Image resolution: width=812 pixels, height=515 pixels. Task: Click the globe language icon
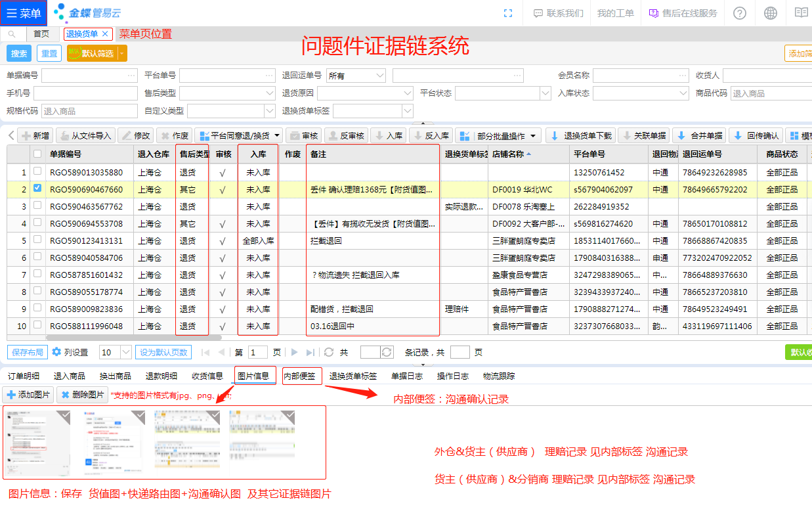tap(771, 13)
